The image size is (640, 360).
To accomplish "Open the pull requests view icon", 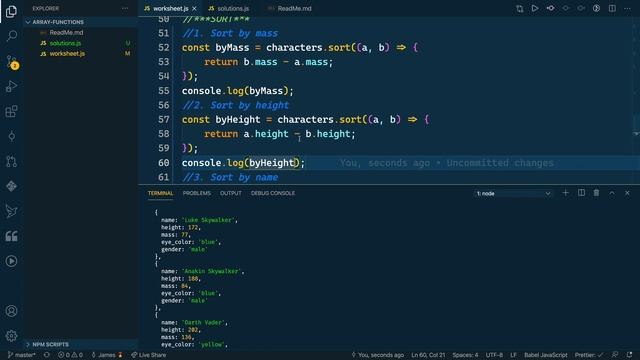I will pyautogui.click(x=11, y=161).
